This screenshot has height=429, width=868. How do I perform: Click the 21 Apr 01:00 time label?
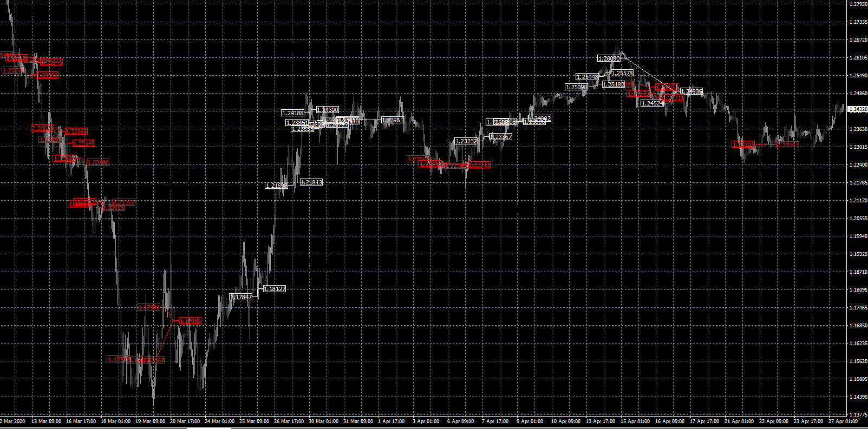pos(739,421)
